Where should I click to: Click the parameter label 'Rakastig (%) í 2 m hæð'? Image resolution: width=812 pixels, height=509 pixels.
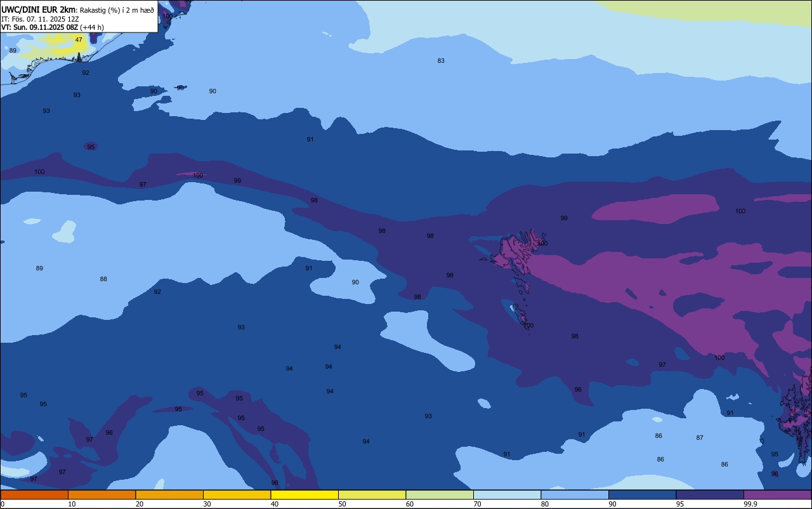[x=117, y=10]
